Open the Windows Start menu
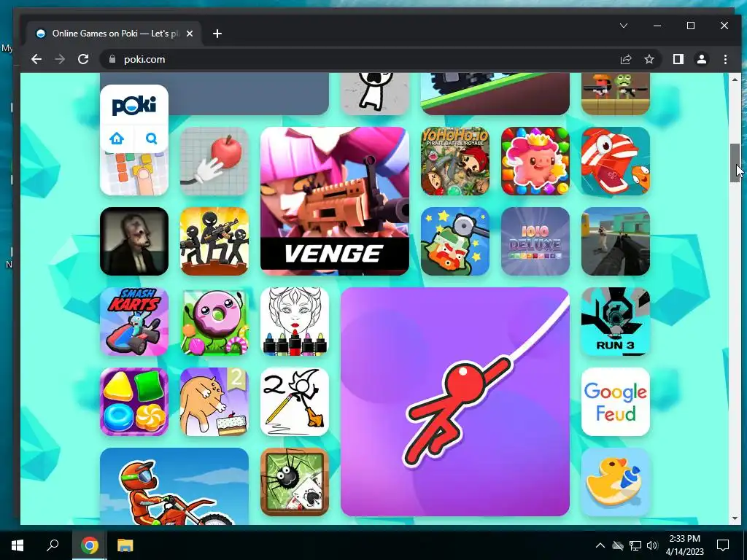The width and height of the screenshot is (747, 560). [18, 545]
